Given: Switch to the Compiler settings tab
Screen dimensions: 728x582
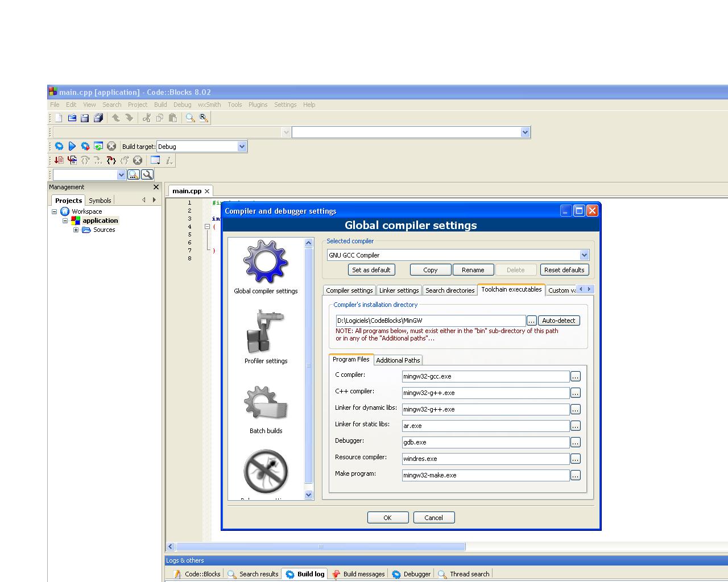Looking at the screenshot, I should click(349, 290).
